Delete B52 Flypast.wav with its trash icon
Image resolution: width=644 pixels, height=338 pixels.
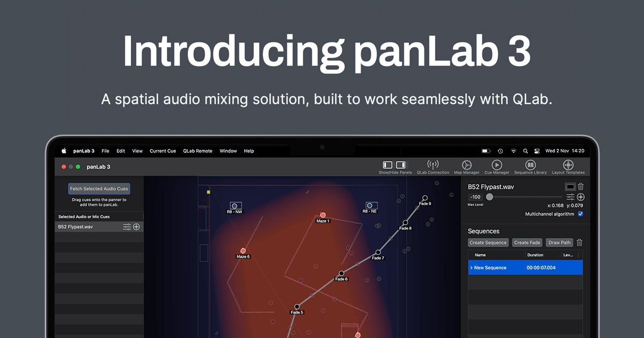581,186
